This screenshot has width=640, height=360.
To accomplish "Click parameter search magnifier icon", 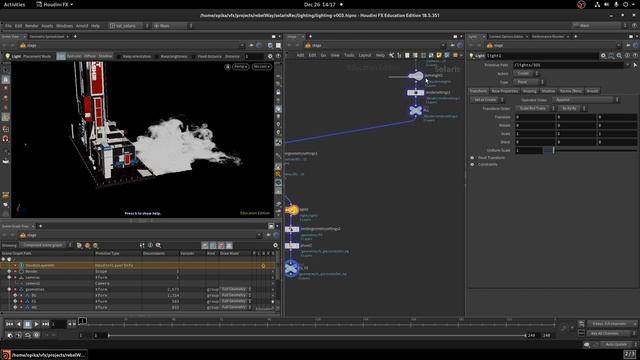I will point(619,56).
